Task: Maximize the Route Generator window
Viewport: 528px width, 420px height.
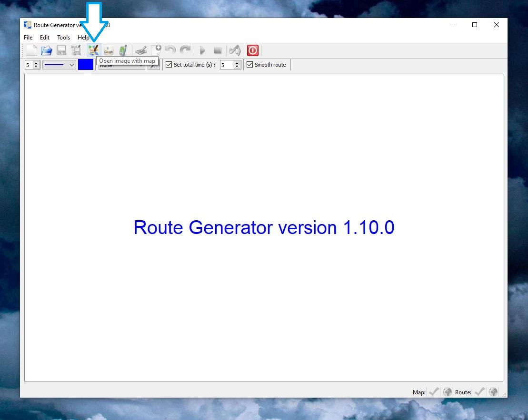Action: (x=475, y=25)
